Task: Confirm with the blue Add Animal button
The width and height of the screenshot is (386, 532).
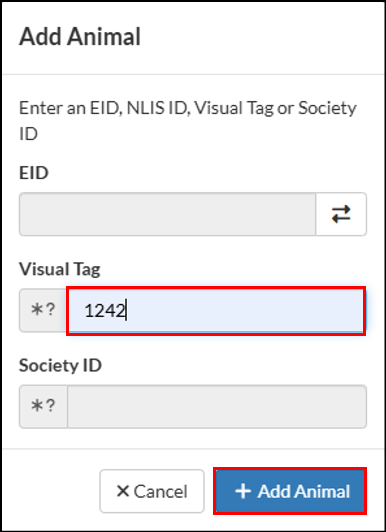Action: [x=290, y=491]
